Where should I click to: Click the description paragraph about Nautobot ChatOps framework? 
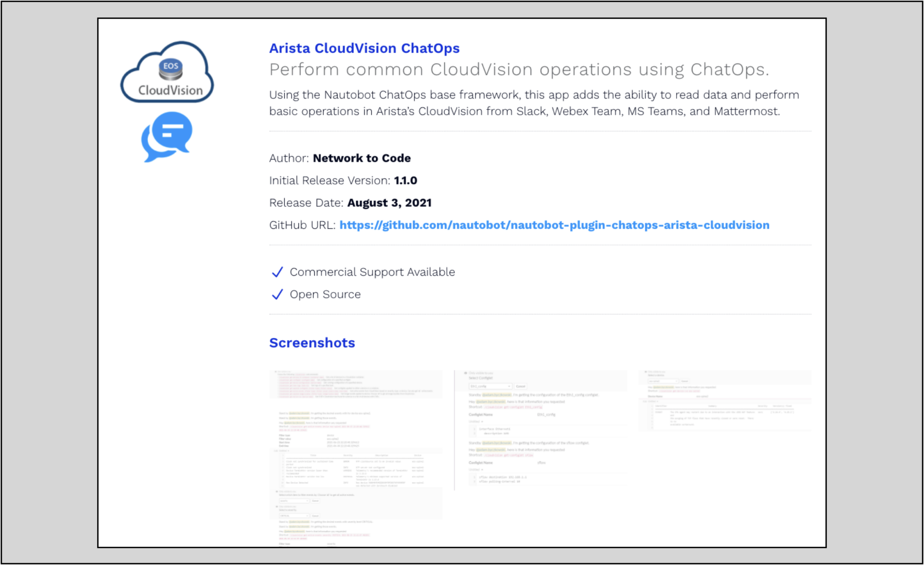click(x=534, y=103)
